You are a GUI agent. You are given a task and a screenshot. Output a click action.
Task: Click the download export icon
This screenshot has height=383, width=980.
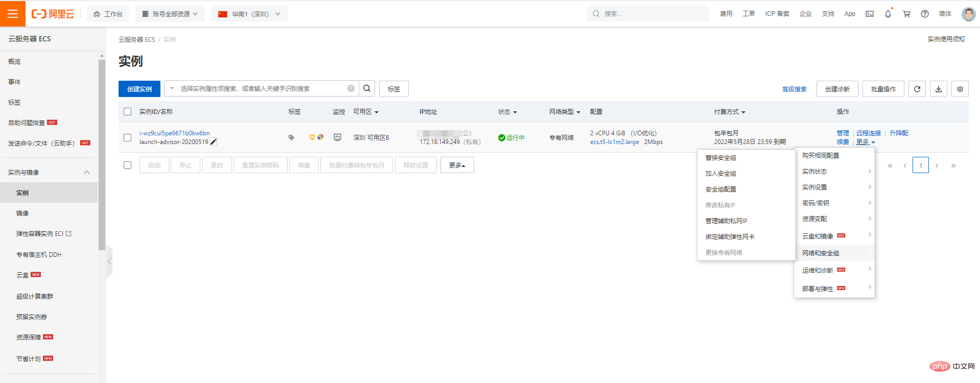pos(939,89)
